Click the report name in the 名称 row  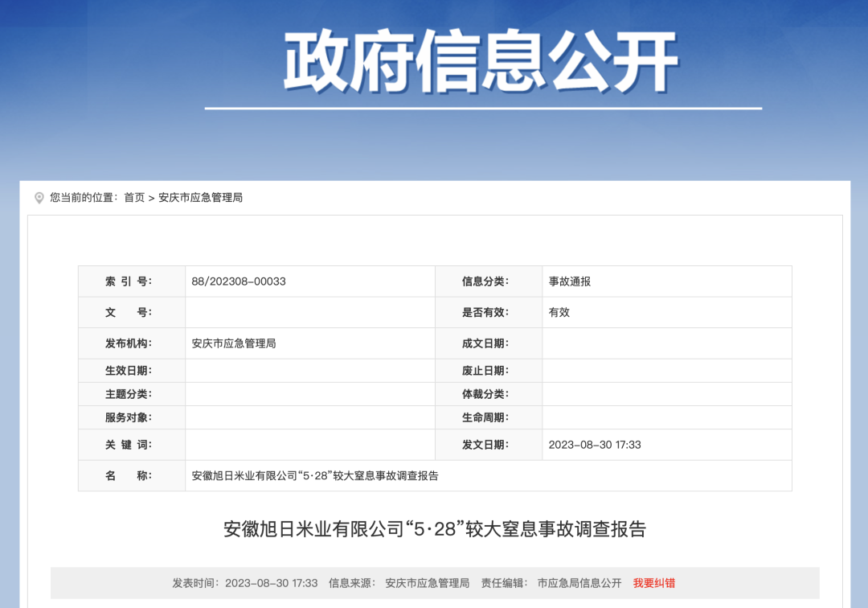click(315, 475)
